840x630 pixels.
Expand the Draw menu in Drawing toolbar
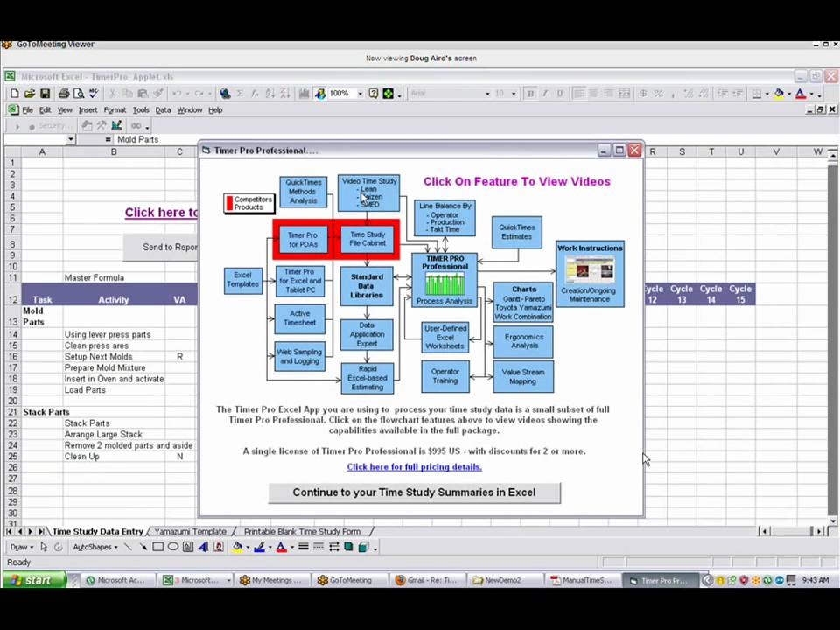pyautogui.click(x=21, y=547)
